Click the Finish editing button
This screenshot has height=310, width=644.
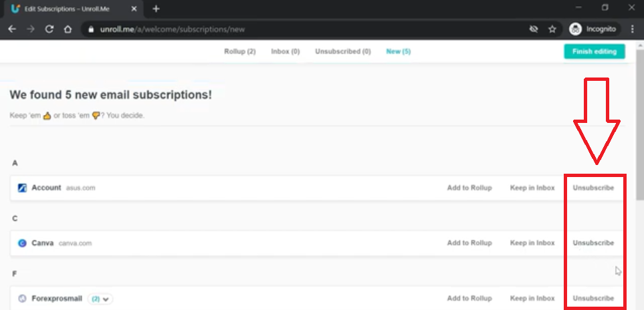pos(595,51)
